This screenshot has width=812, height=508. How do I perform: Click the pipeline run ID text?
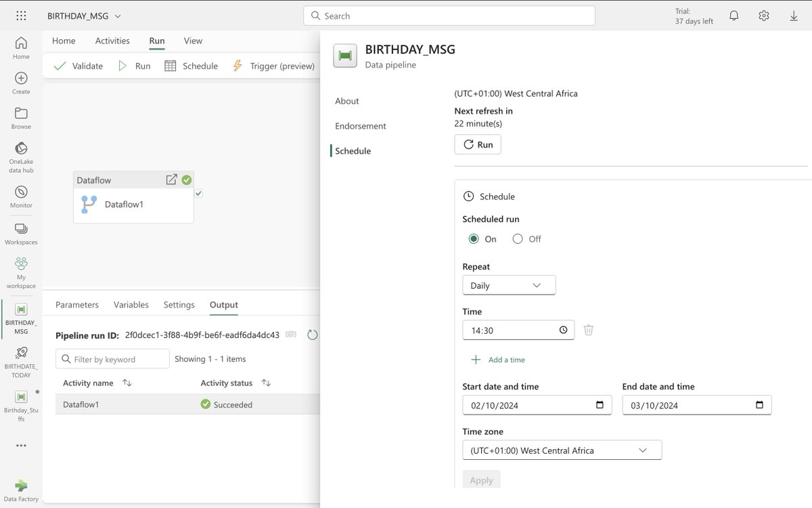pyautogui.click(x=202, y=335)
